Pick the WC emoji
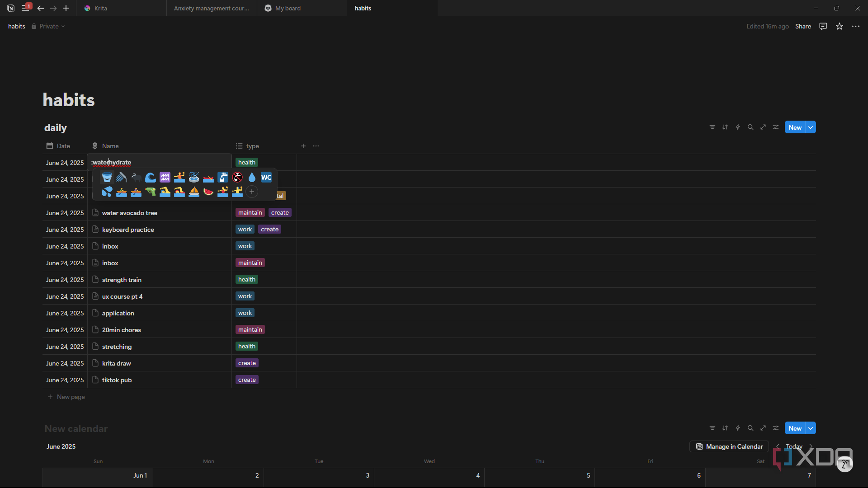 click(266, 177)
